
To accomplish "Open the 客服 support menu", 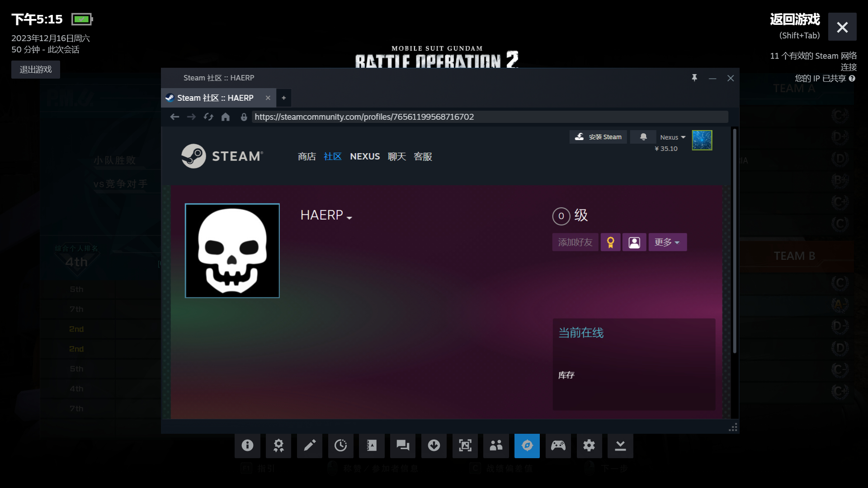I will pyautogui.click(x=423, y=156).
